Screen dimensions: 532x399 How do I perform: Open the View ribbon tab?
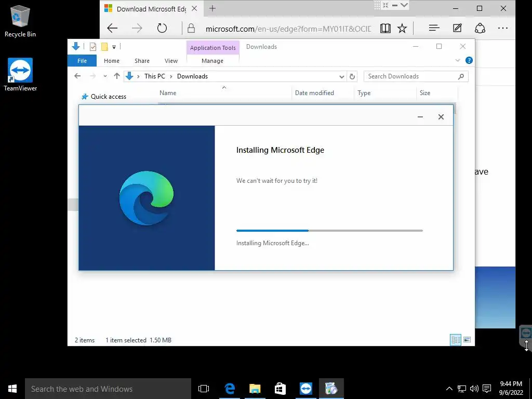[x=171, y=61]
